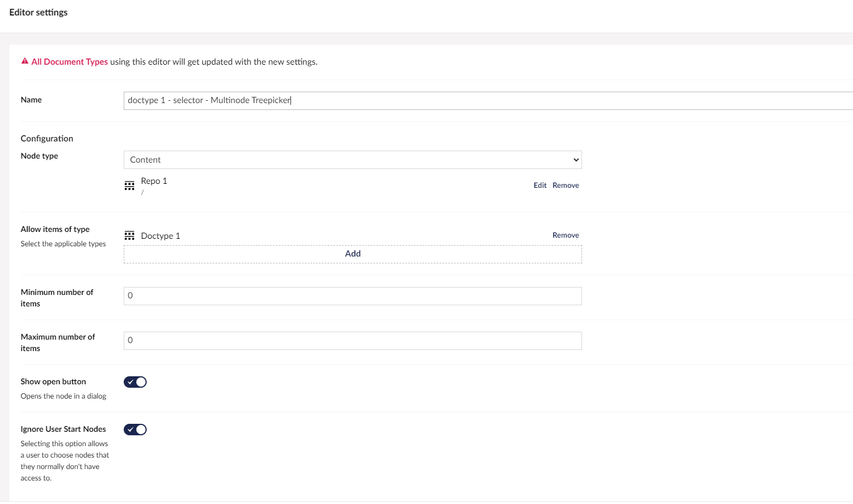This screenshot has width=853, height=504.
Task: Select the Repo 1 entry label
Action: (x=154, y=180)
